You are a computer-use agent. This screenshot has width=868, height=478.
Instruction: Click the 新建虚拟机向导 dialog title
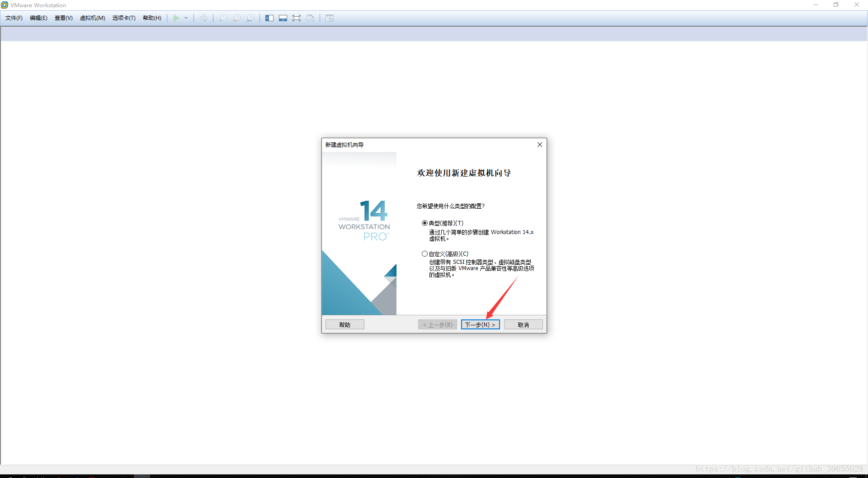pos(344,145)
